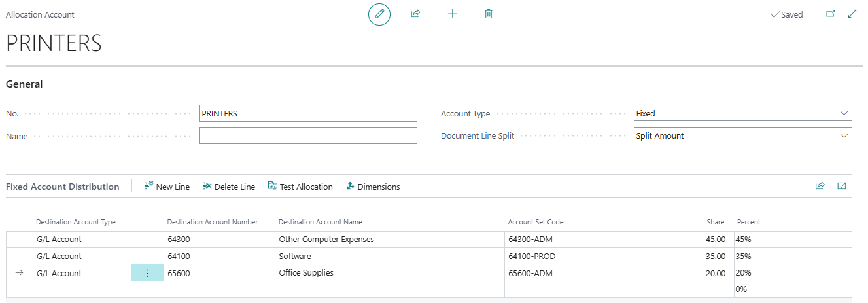Screen dimensions: 868x303
Task: Click New Line action
Action: pyautogui.click(x=167, y=187)
